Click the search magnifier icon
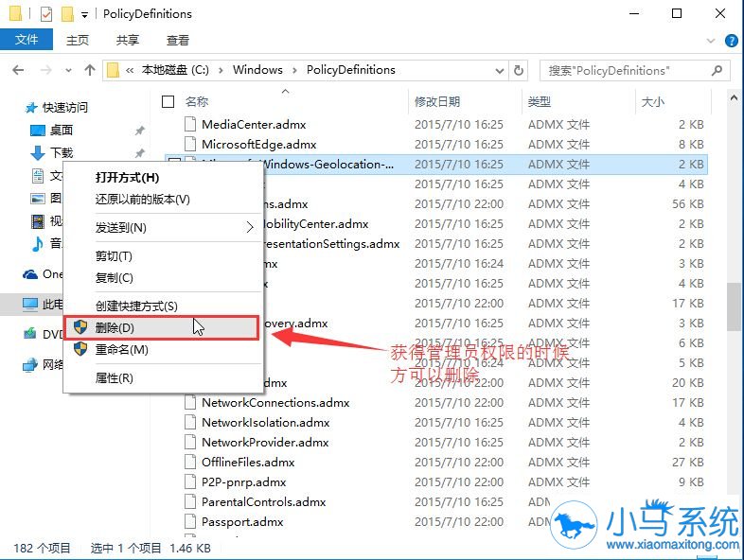The width and height of the screenshot is (744, 560). pos(717,71)
